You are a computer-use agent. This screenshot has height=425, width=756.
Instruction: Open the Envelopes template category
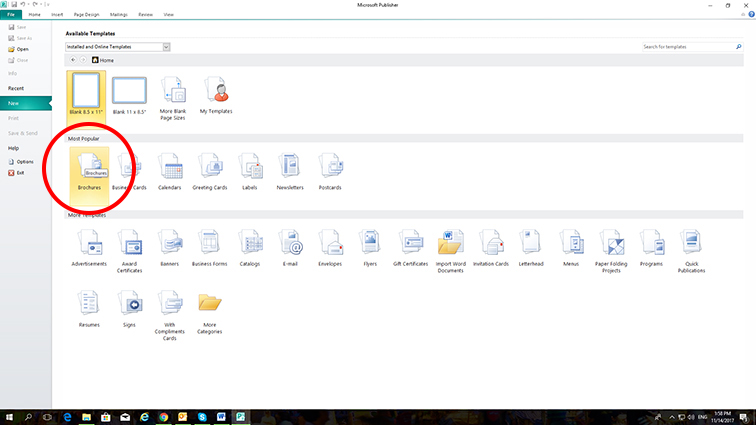[330, 247]
